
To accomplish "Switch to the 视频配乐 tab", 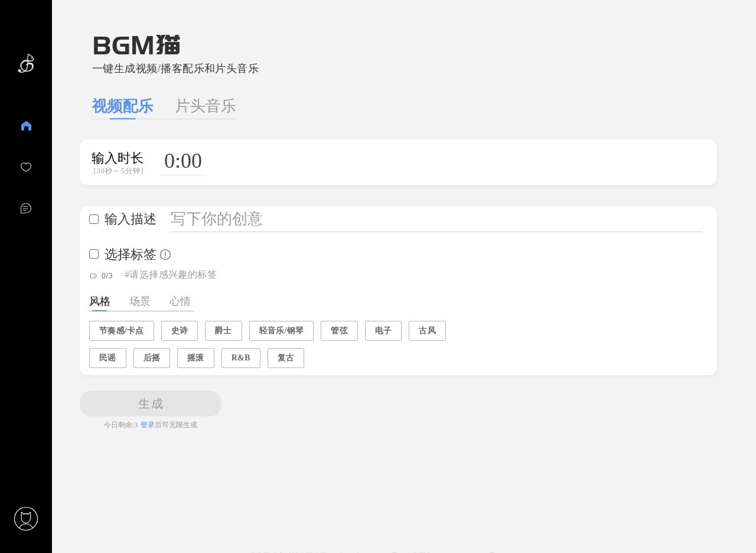I will click(123, 106).
